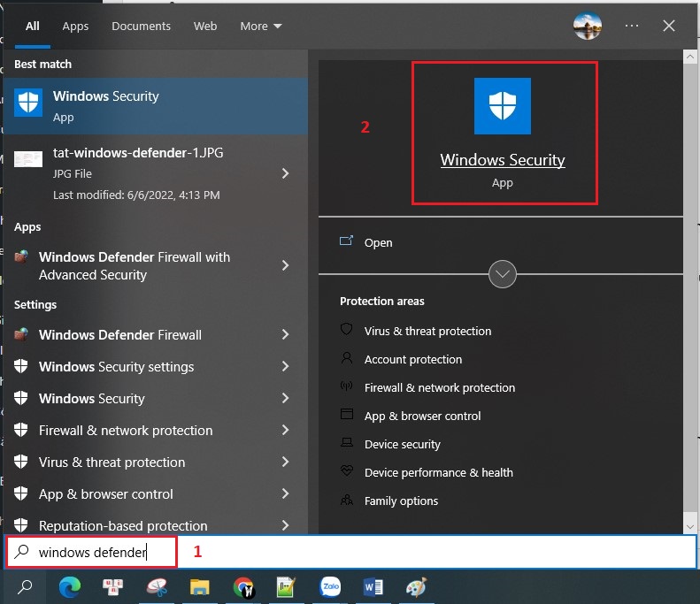
Task: Switch to the Documents search tab
Action: 141,26
